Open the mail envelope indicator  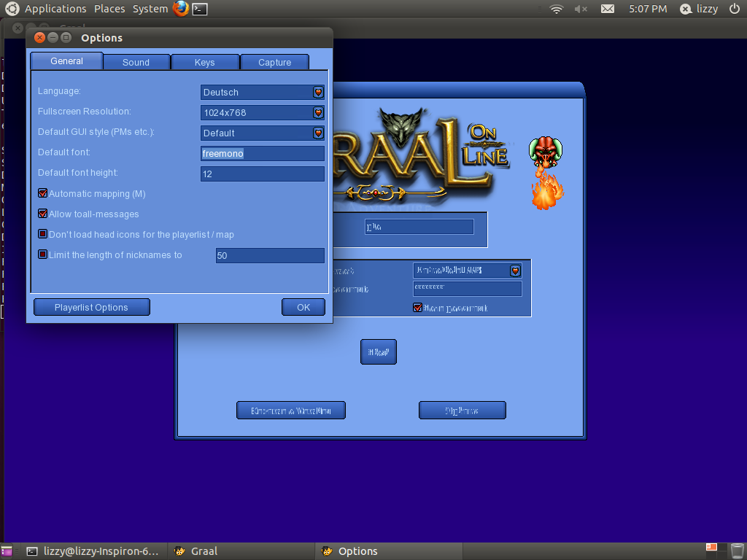[608, 9]
